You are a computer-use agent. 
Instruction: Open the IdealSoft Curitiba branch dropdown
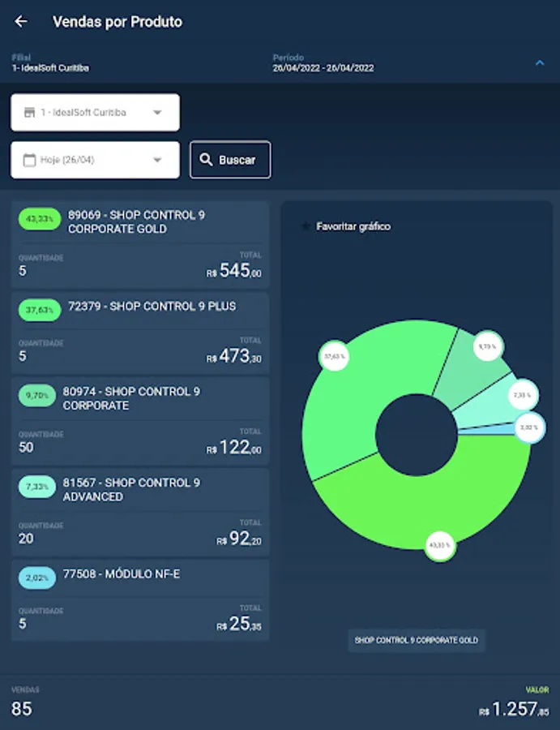coord(95,112)
